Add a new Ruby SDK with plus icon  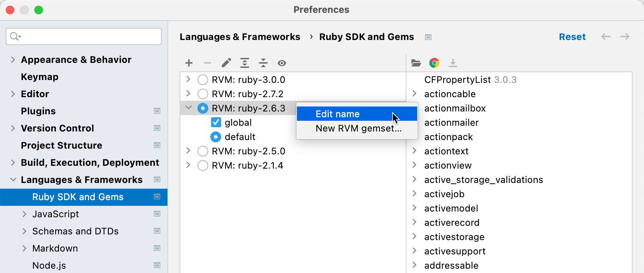189,63
